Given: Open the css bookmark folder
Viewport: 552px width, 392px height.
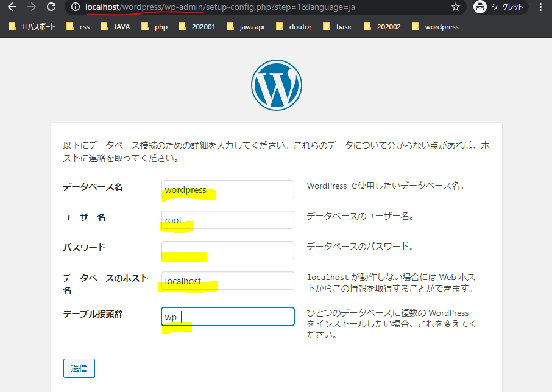Looking at the screenshot, I should pyautogui.click(x=78, y=27).
